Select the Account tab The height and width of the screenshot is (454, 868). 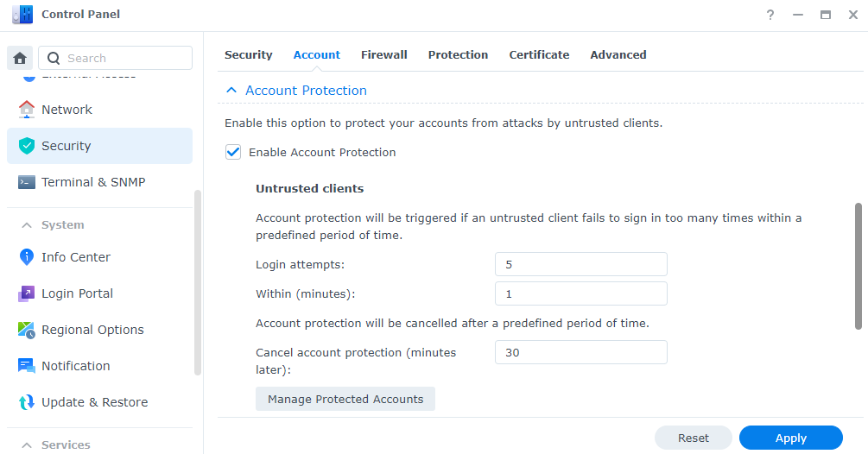coord(317,54)
